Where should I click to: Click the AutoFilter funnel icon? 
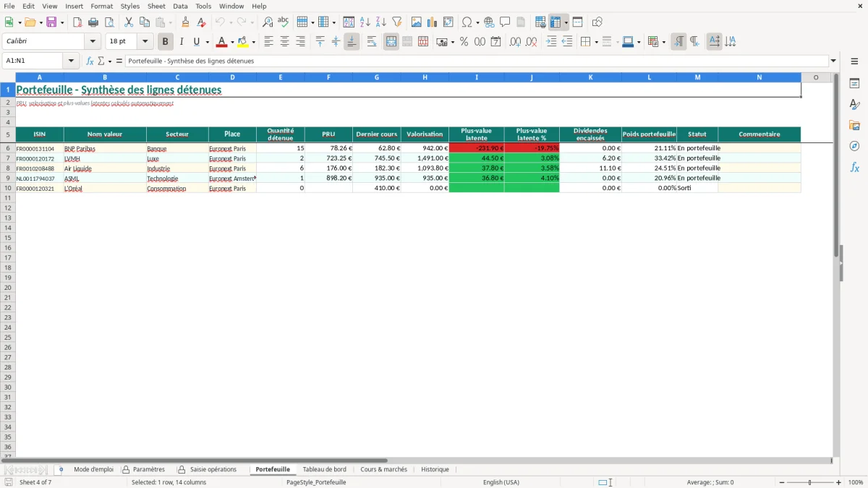397,22
